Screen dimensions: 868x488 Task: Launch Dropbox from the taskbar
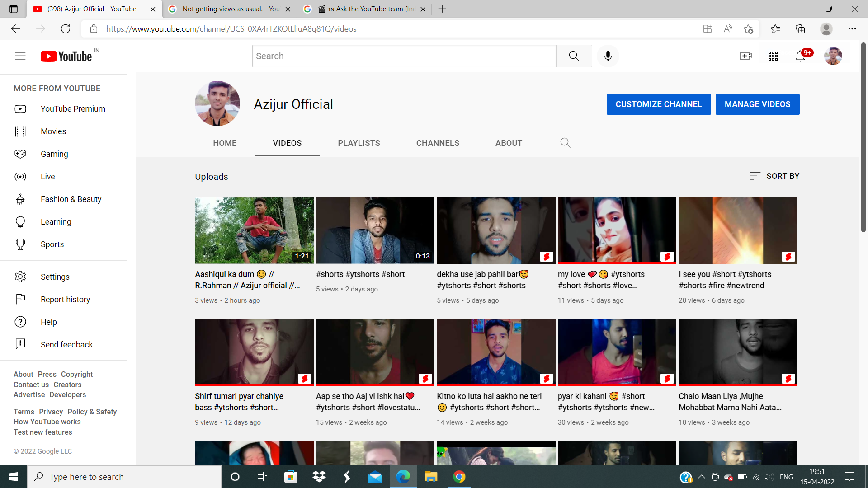click(x=319, y=477)
